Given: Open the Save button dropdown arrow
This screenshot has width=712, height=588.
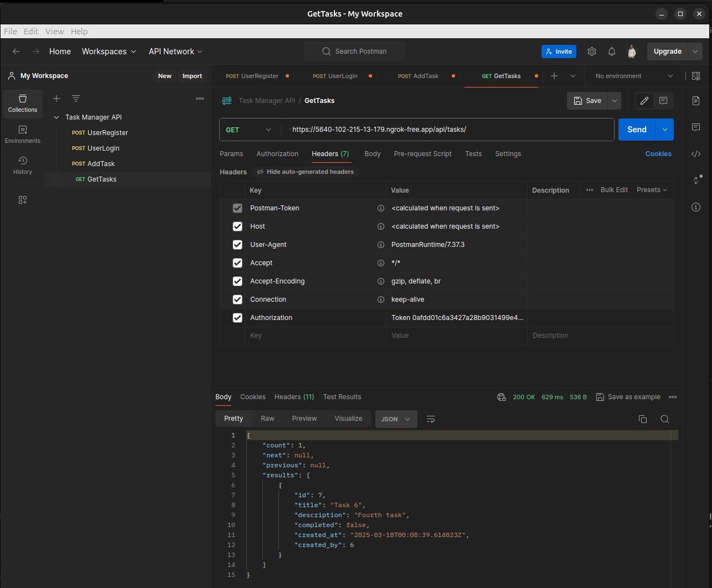Looking at the screenshot, I should click(615, 101).
